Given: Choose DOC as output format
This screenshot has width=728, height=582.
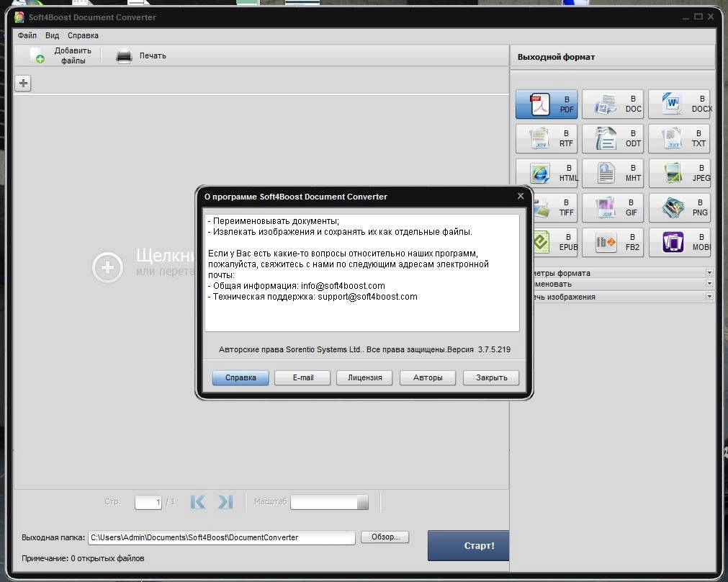Looking at the screenshot, I should coord(613,104).
